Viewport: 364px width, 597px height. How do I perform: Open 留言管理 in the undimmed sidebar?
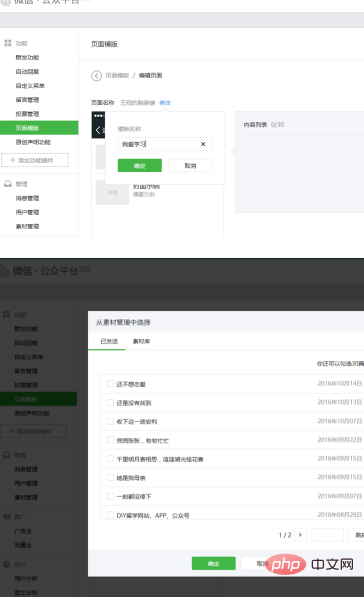pyautogui.click(x=27, y=100)
